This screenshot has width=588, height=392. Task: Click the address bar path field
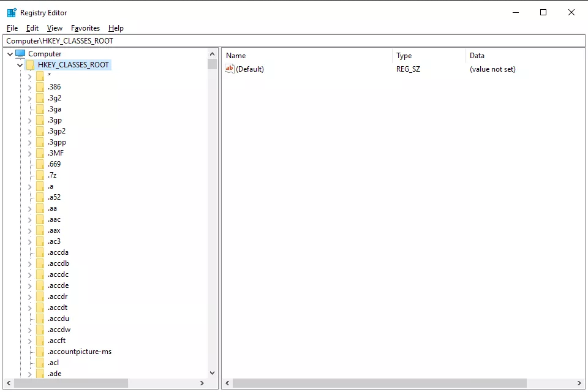click(x=293, y=41)
